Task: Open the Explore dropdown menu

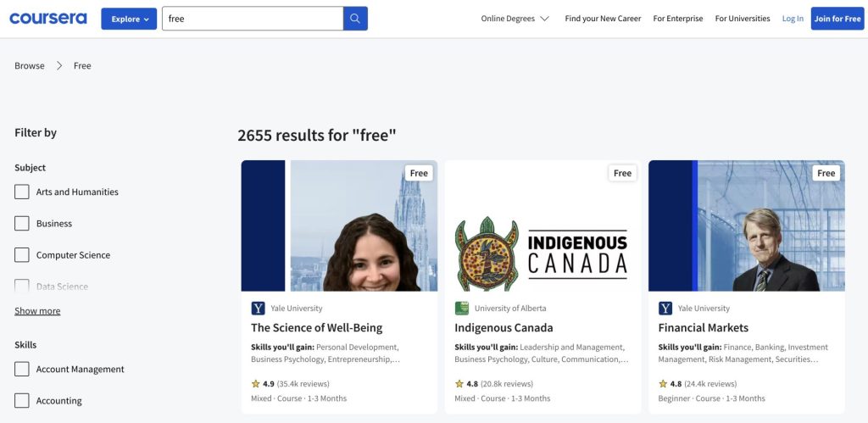Action: tap(129, 19)
